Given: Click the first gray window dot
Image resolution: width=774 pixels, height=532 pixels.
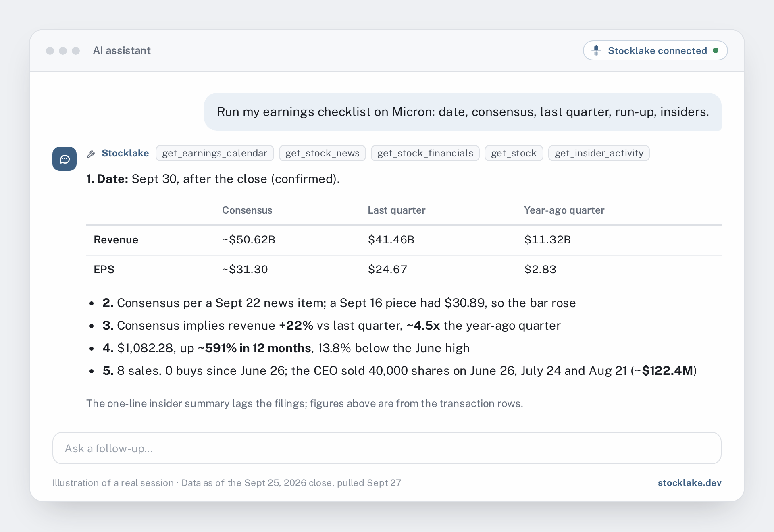Looking at the screenshot, I should pyautogui.click(x=50, y=50).
